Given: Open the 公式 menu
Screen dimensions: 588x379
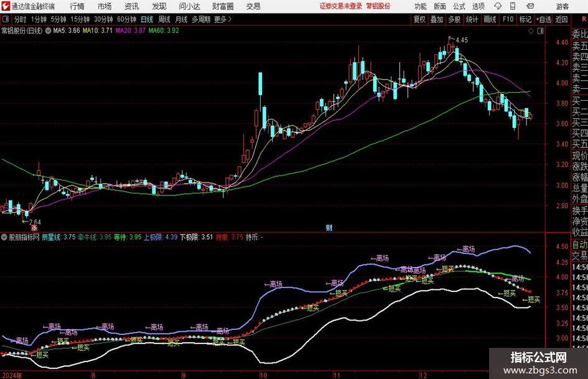Looking at the screenshot, I should [x=459, y=6].
